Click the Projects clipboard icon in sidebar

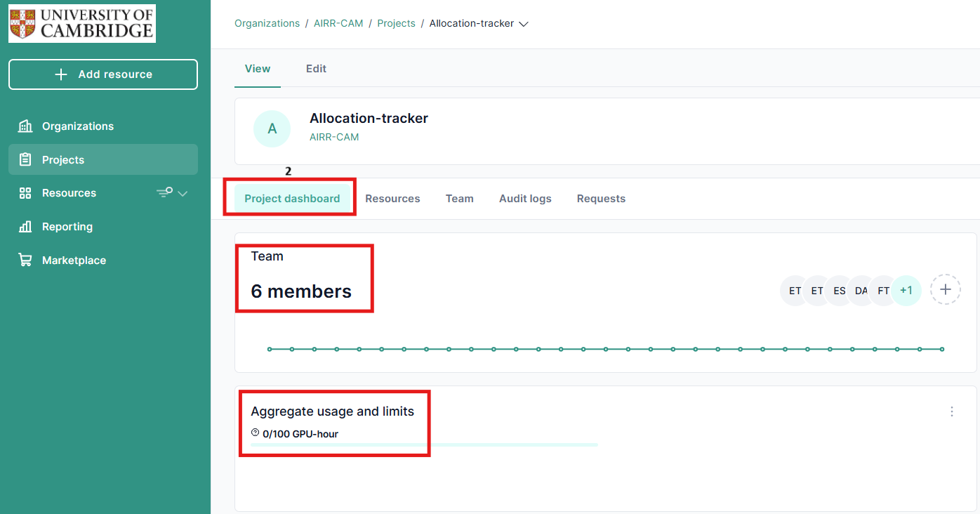point(25,160)
